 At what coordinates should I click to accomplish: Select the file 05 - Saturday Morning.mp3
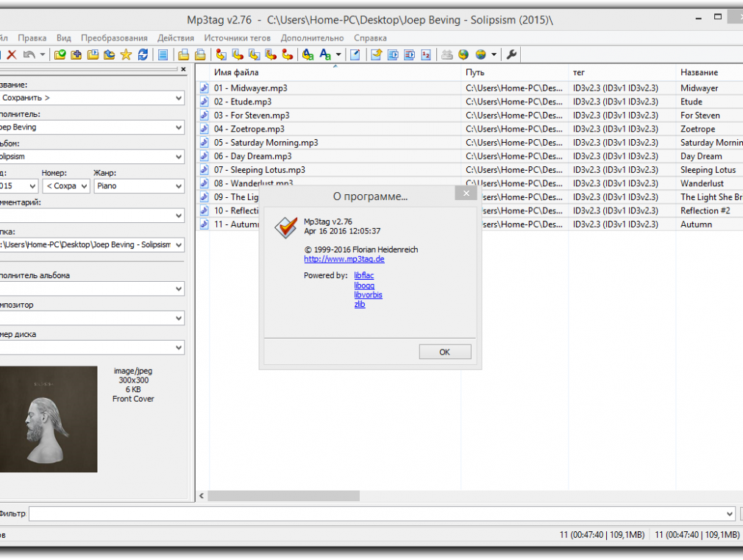click(x=266, y=142)
